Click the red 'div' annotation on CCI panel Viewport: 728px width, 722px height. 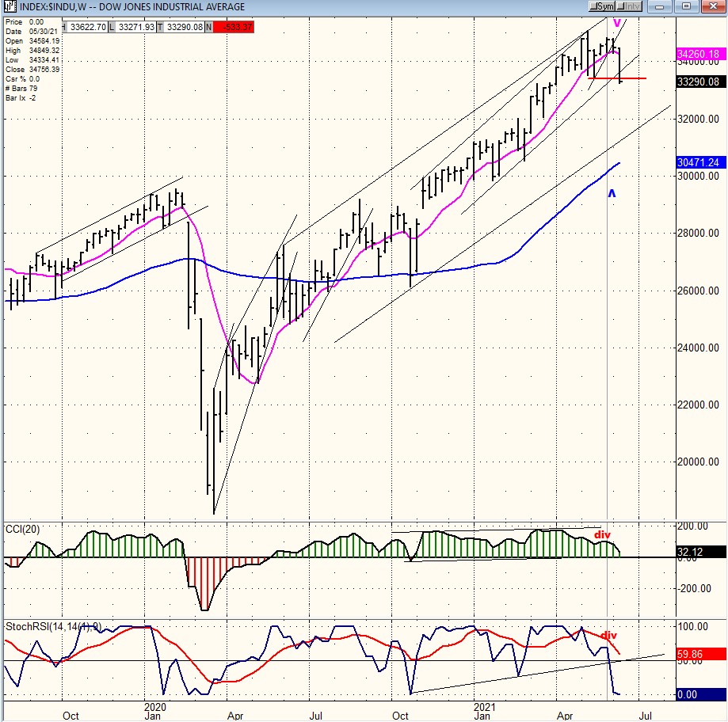(x=603, y=535)
